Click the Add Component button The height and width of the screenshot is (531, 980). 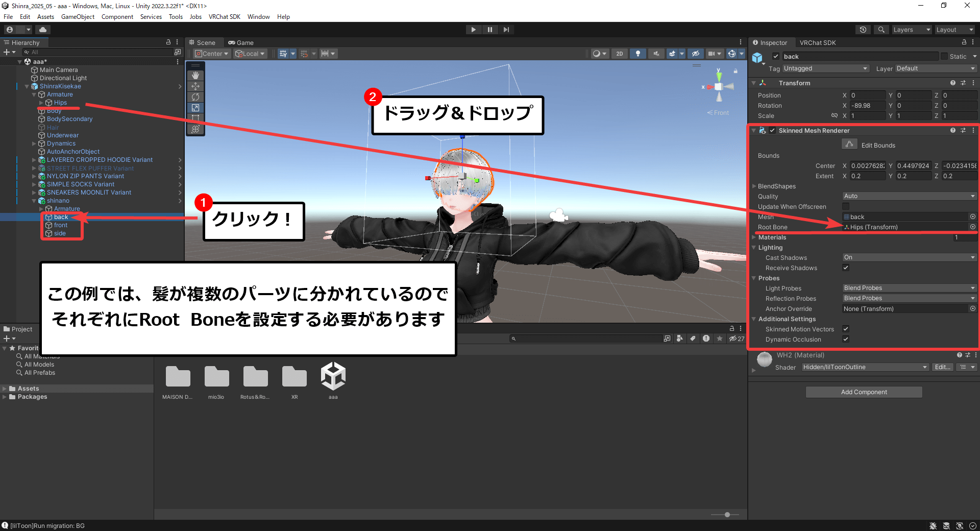[x=864, y=392]
